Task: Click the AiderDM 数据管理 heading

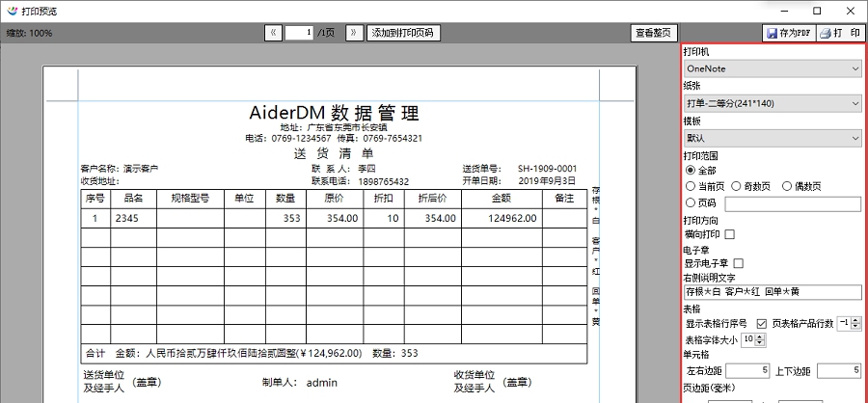Action: tap(334, 113)
